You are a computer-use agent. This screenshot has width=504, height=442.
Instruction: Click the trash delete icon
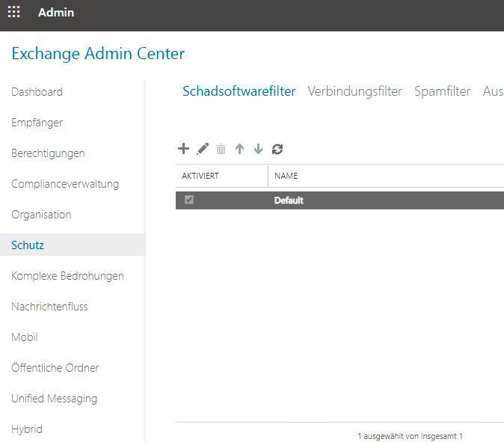coord(221,149)
